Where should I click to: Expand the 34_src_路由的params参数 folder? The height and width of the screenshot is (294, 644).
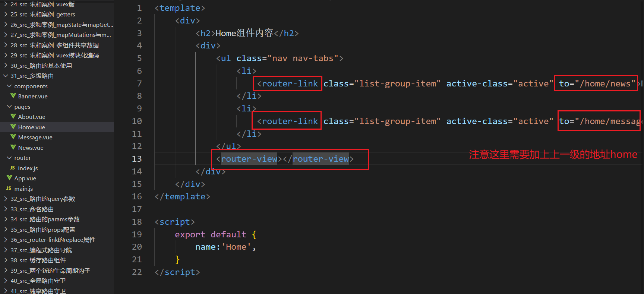tap(6, 219)
